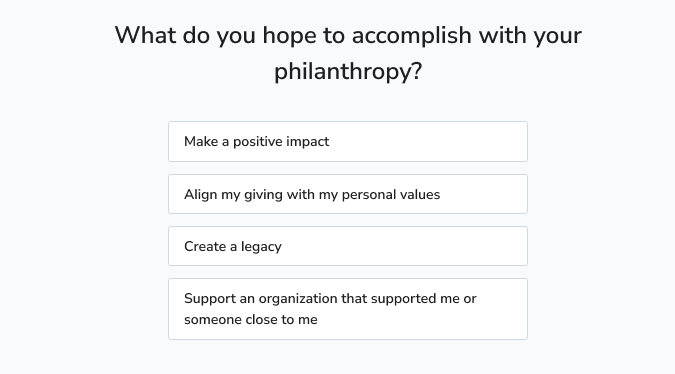675x374 pixels.
Task: Select the last answer choice box
Action: (x=348, y=309)
